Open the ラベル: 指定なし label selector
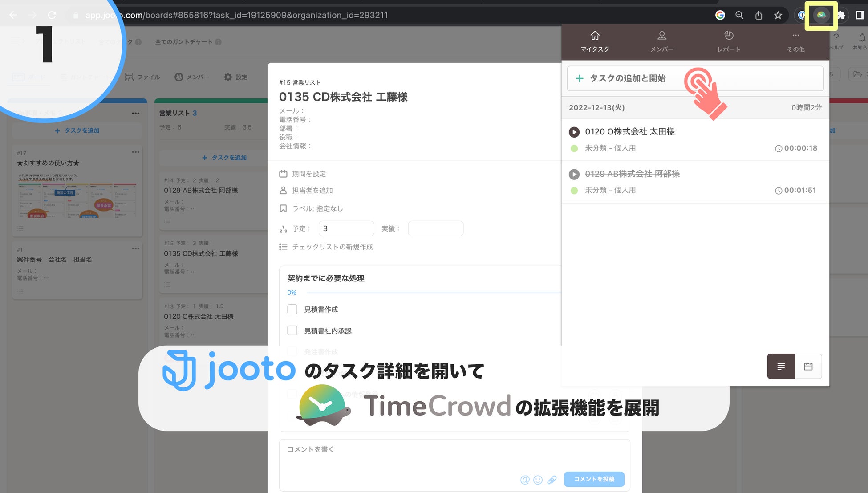The width and height of the screenshot is (868, 493). pos(317,208)
